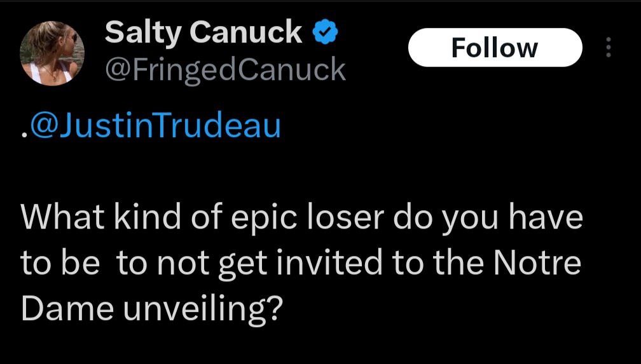641x364 pixels.
Task: Click the tweet line "to not get invited"
Action: click(301, 263)
